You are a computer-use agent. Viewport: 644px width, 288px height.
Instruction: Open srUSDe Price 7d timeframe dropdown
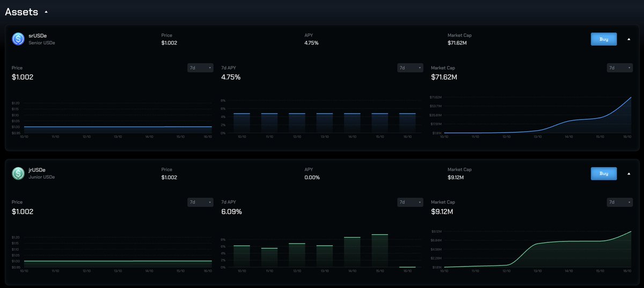pos(200,68)
